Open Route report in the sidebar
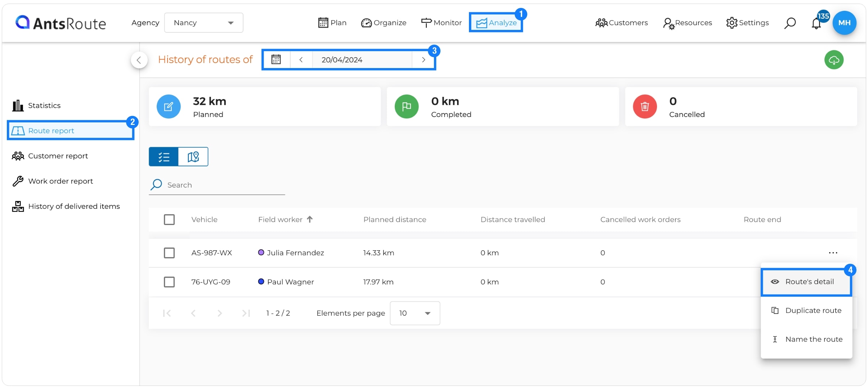 coord(71,130)
